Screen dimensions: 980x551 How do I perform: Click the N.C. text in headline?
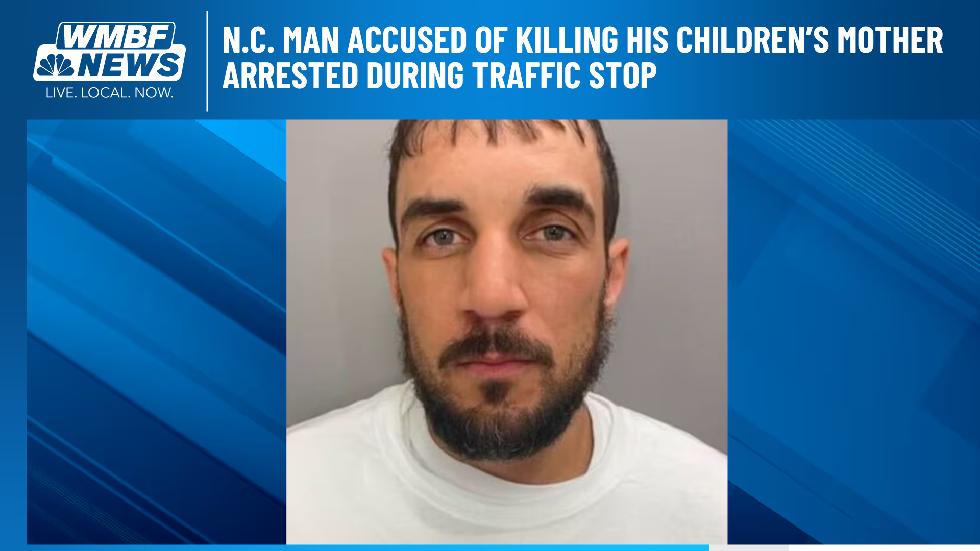pos(249,40)
